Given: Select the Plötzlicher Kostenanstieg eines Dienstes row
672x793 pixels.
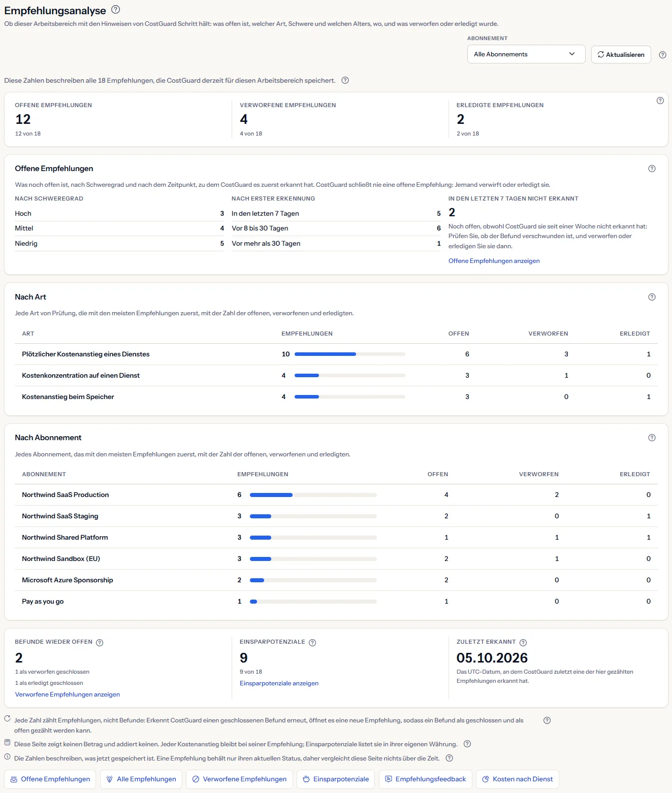Looking at the screenshot, I should tap(336, 354).
